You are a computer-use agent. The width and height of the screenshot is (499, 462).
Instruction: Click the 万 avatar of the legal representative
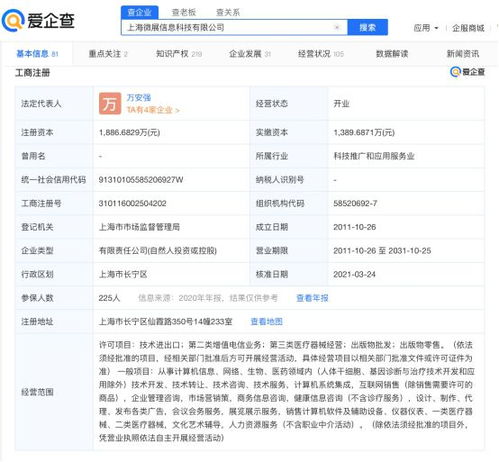(110, 104)
